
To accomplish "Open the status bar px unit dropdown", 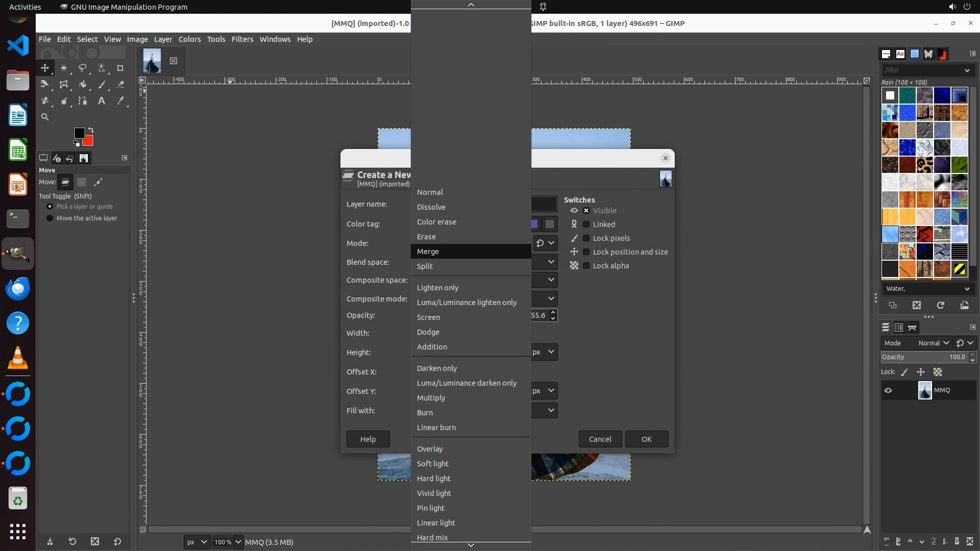I will 197,542.
